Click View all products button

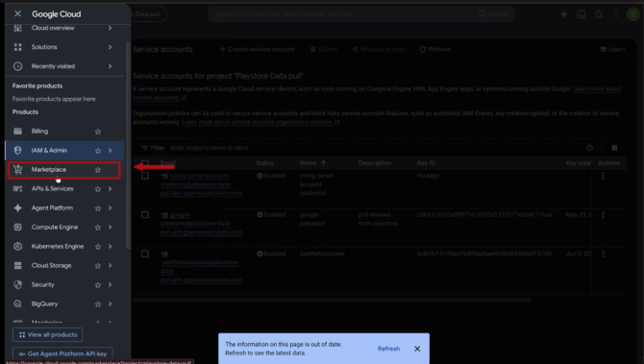tap(48, 335)
